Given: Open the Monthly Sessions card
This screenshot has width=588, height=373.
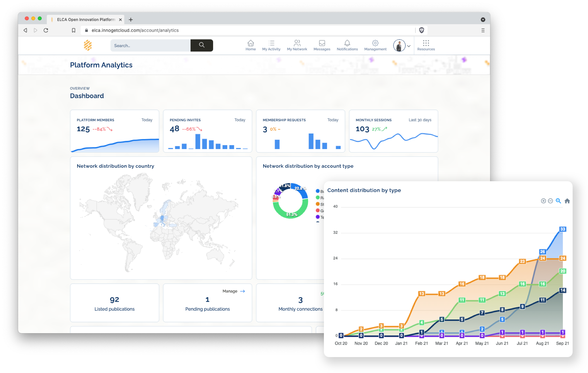Looking at the screenshot, I should coord(393,131).
